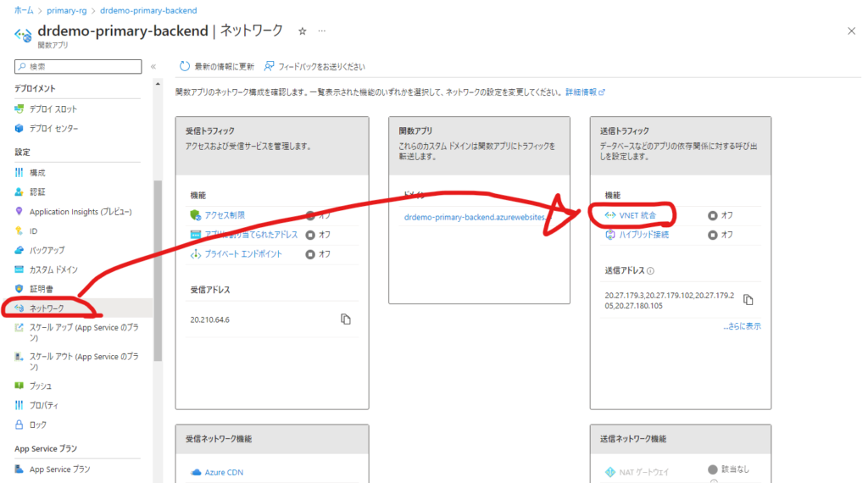
Task: Click the プロパティ bars icon
Action: (x=19, y=405)
